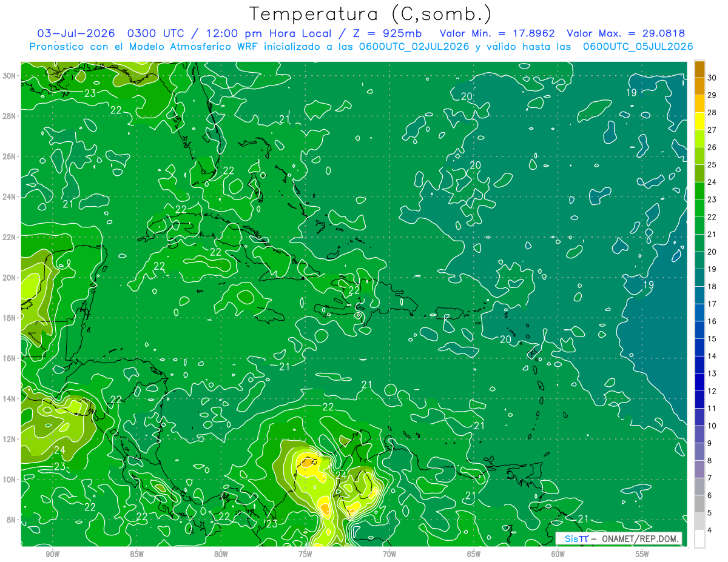728x562 pixels.
Task: Click the '85W' longitude axis label
Action: (x=136, y=555)
